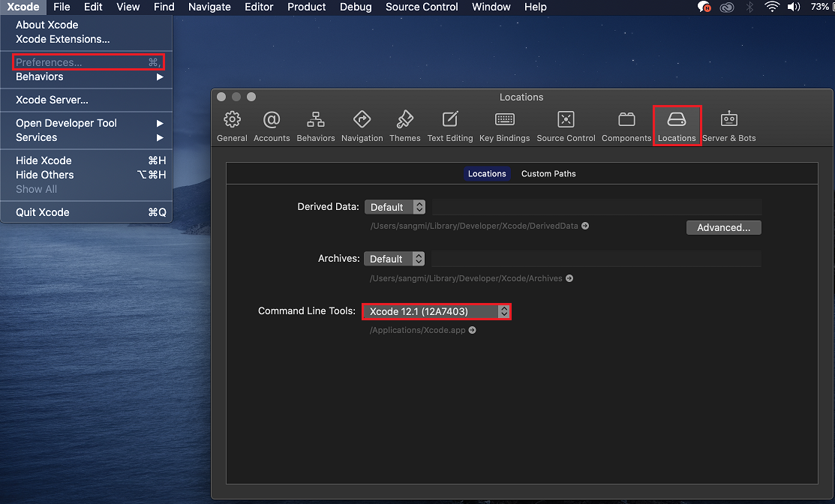This screenshot has height=504, width=835.
Task: Open the Archives location dropdown
Action: point(395,259)
